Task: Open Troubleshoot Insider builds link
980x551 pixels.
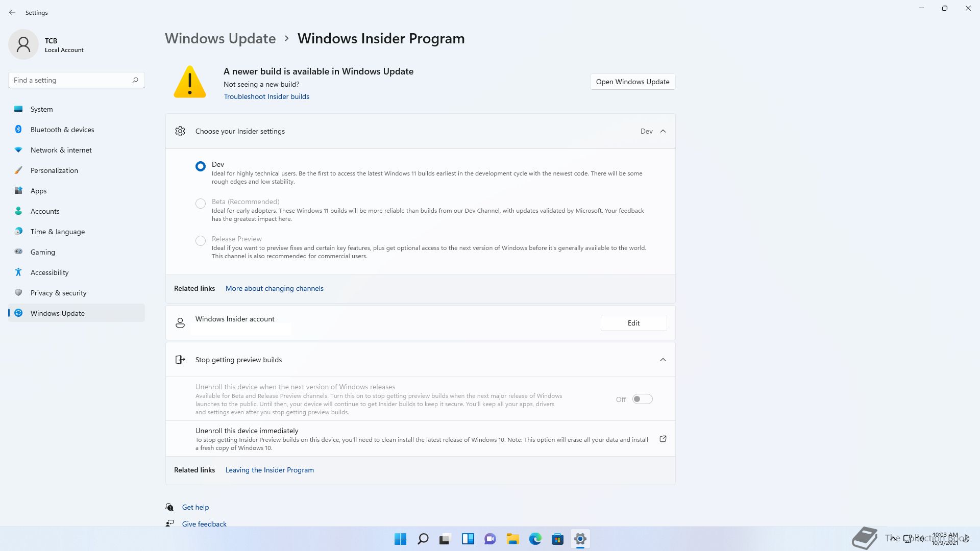Action: coord(266,96)
